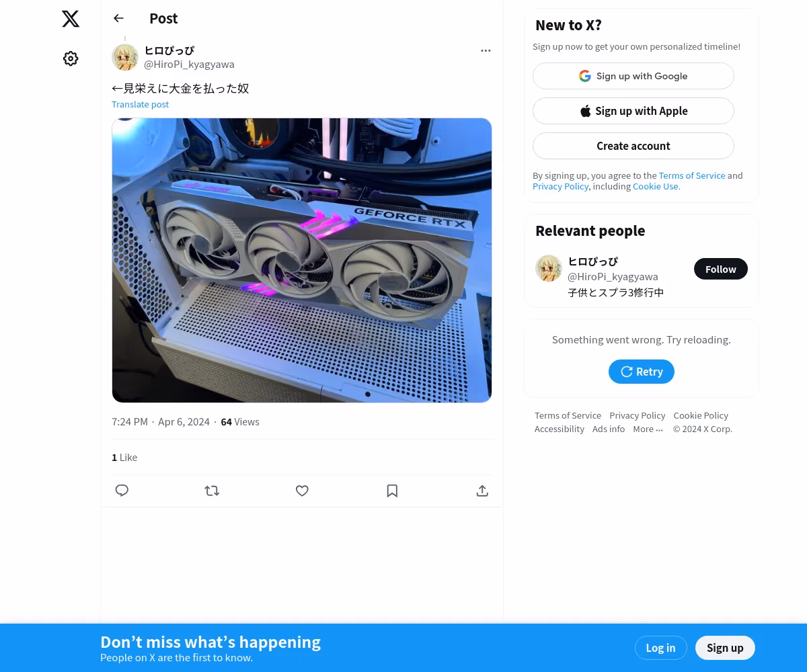Retry loading the failed section
The width and height of the screenshot is (807, 672).
(642, 372)
